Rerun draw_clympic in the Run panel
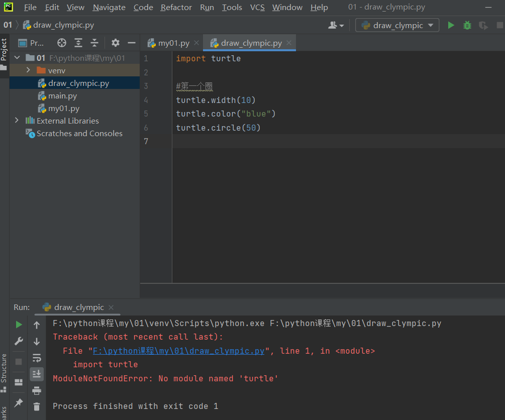Image resolution: width=505 pixels, height=420 pixels. tap(19, 325)
